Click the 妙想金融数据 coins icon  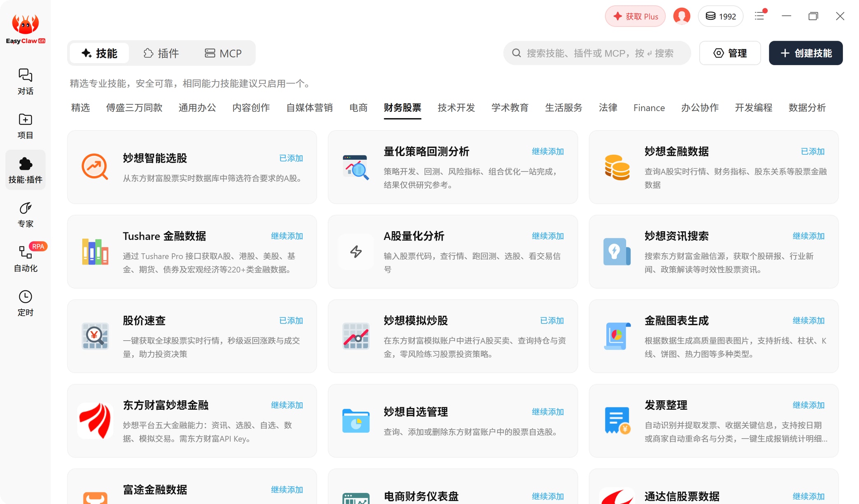617,167
